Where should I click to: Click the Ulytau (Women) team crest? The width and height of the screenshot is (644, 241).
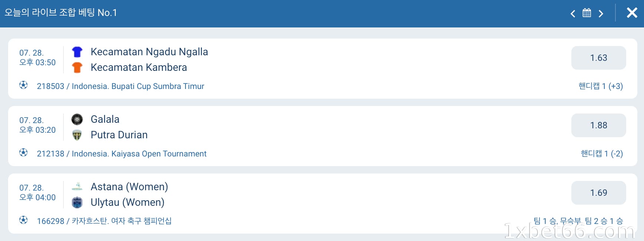pos(77,202)
